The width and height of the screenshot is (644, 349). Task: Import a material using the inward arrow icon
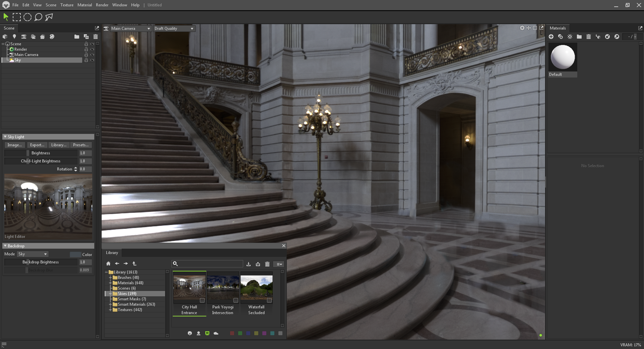point(607,37)
